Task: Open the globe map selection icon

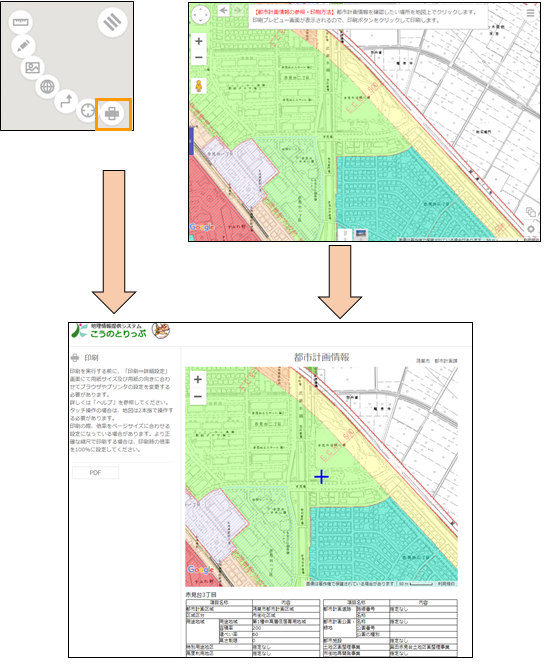Action: (47, 87)
